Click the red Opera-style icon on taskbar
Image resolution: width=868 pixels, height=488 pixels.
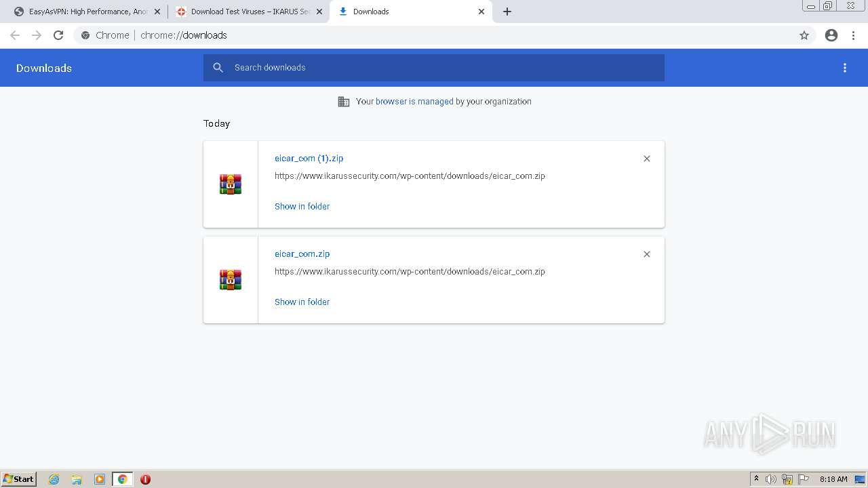tap(145, 479)
